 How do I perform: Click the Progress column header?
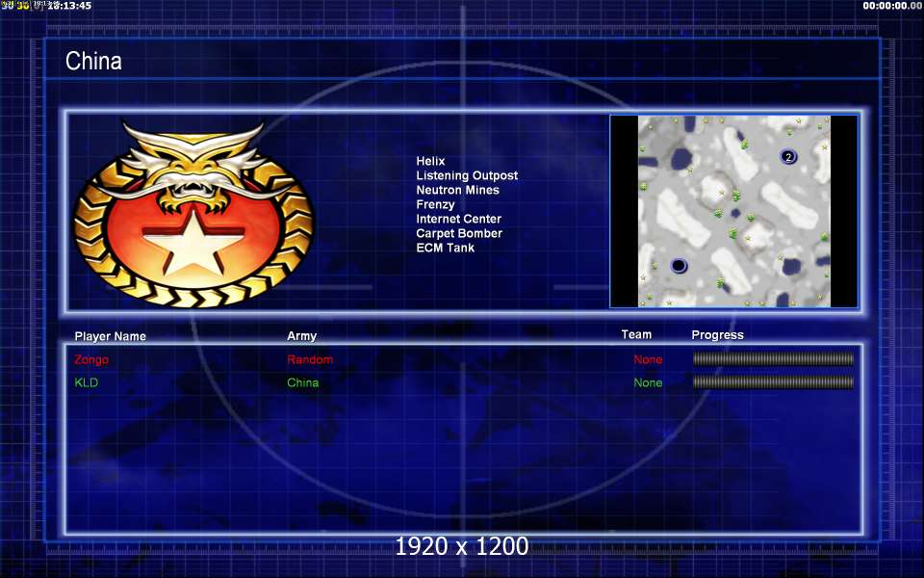[x=717, y=335]
